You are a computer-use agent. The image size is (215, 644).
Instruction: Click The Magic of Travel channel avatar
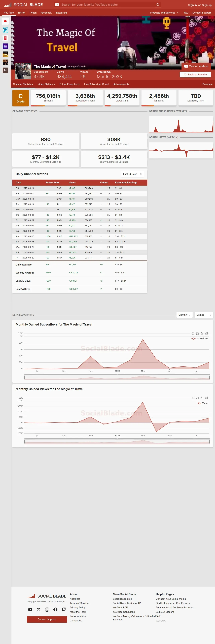point(23,71)
